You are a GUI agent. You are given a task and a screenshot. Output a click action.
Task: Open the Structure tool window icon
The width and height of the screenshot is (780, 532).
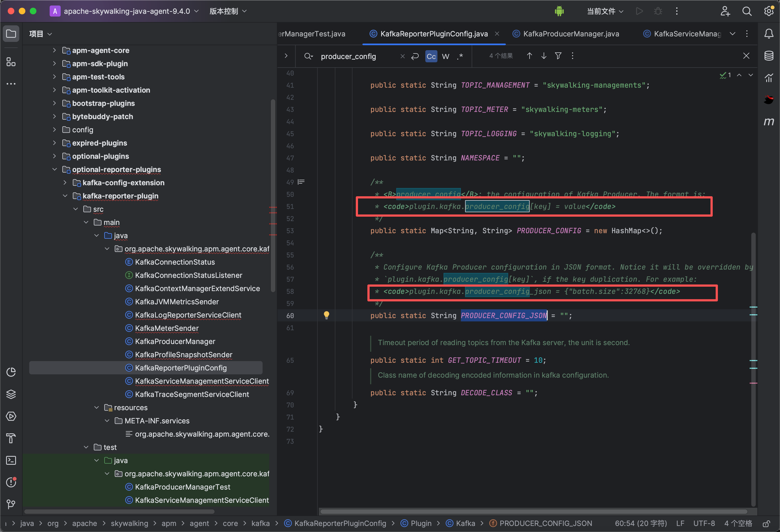(11, 62)
